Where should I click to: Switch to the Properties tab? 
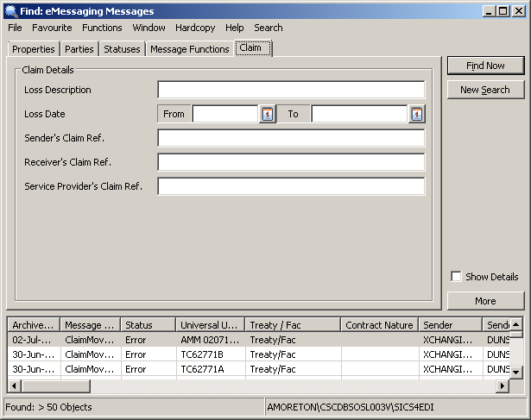pyautogui.click(x=34, y=49)
